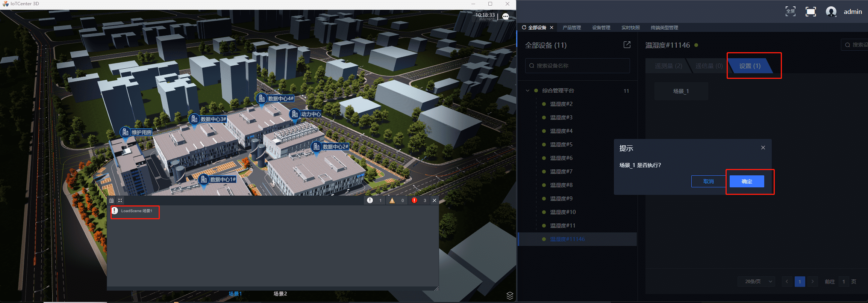Click the 全屏 fullscreen icon in the header
The height and width of the screenshot is (303, 868).
click(791, 12)
